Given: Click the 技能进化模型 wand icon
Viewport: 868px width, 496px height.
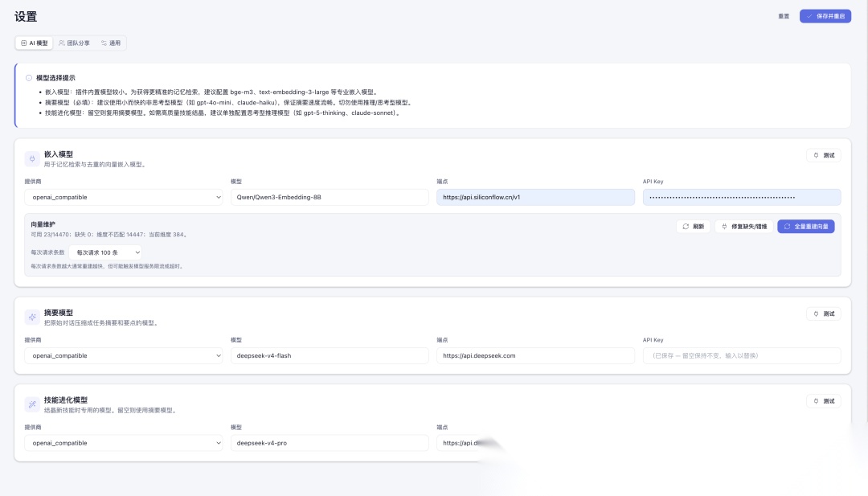Looking at the screenshot, I should (x=32, y=404).
